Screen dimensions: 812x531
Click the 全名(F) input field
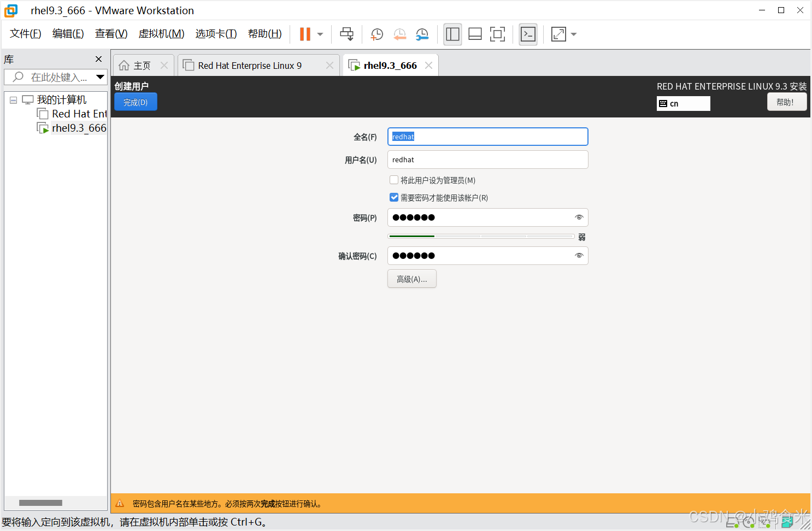(x=487, y=137)
